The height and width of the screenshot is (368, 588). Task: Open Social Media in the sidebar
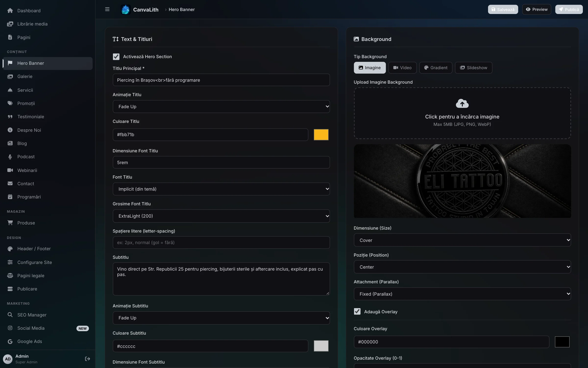(x=48, y=328)
